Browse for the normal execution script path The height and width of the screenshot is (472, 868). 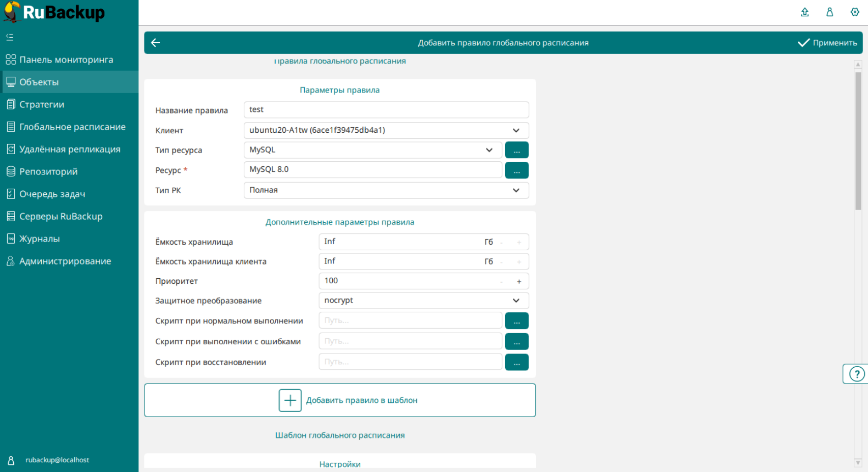click(516, 321)
